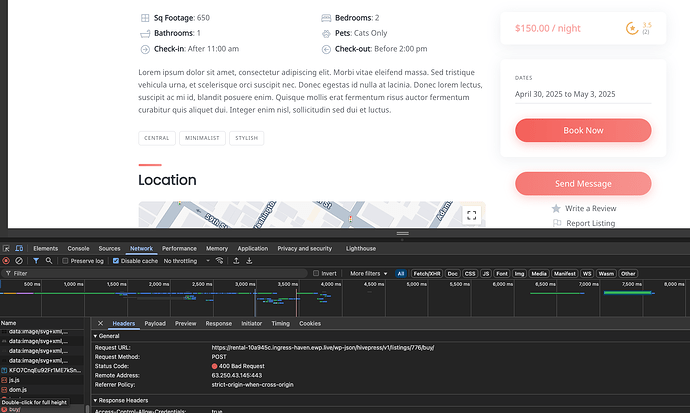Open the Performance panel
The image size is (690, 413).
[179, 249]
